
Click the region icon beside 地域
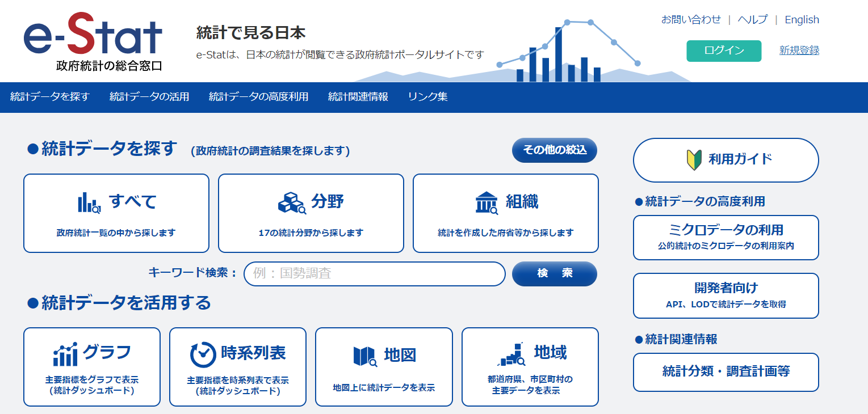[x=512, y=354]
